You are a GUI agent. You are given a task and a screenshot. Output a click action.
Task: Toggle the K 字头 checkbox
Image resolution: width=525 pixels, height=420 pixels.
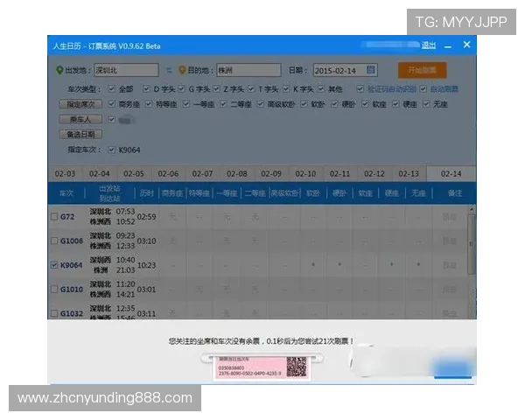tap(286, 88)
